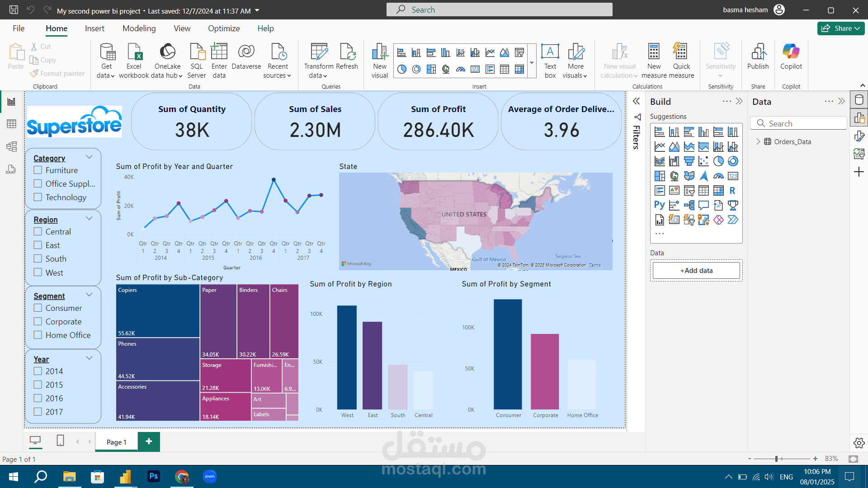Pick gauge visual in ribbon Insert gallery
868x488 pixels.
461,69
